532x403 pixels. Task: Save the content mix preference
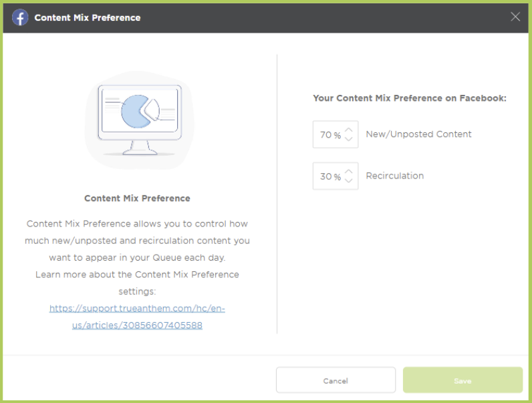[x=462, y=380]
